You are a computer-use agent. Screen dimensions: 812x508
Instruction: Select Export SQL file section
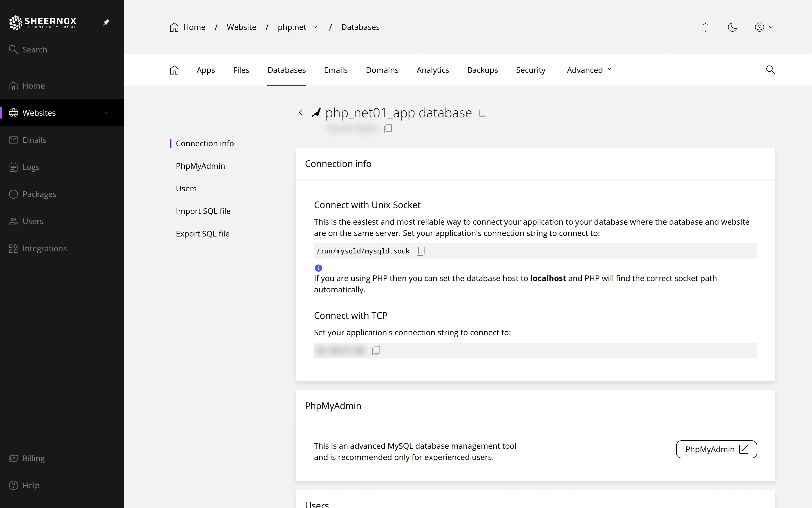click(203, 233)
